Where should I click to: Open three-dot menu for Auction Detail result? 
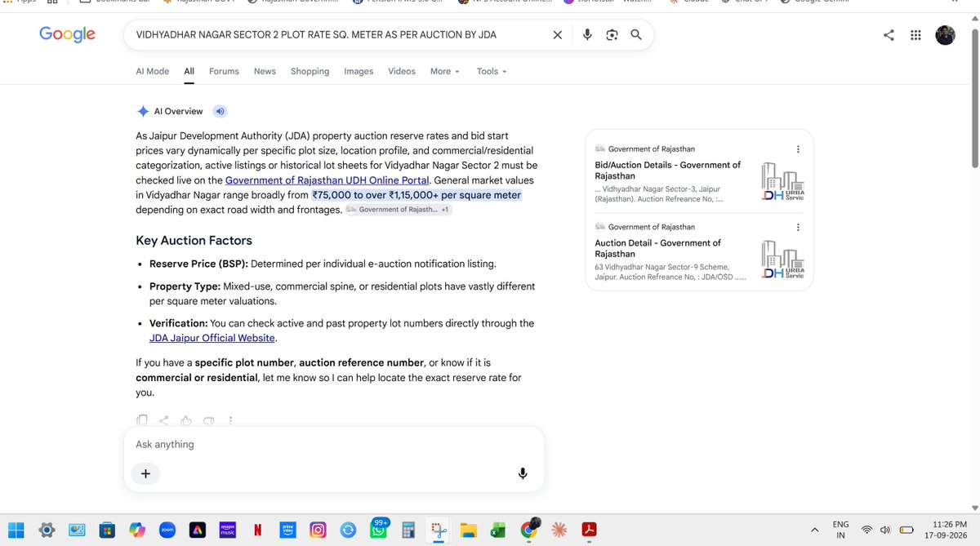(x=798, y=227)
